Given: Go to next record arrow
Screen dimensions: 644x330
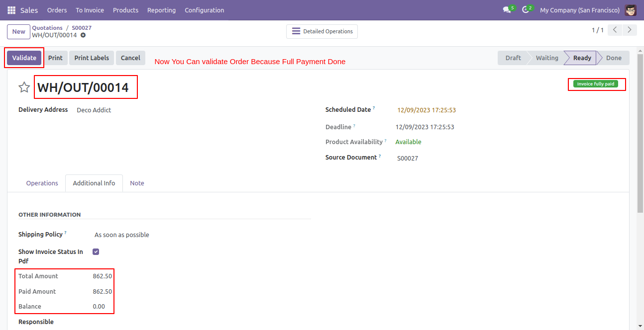Looking at the screenshot, I should click(x=630, y=30).
